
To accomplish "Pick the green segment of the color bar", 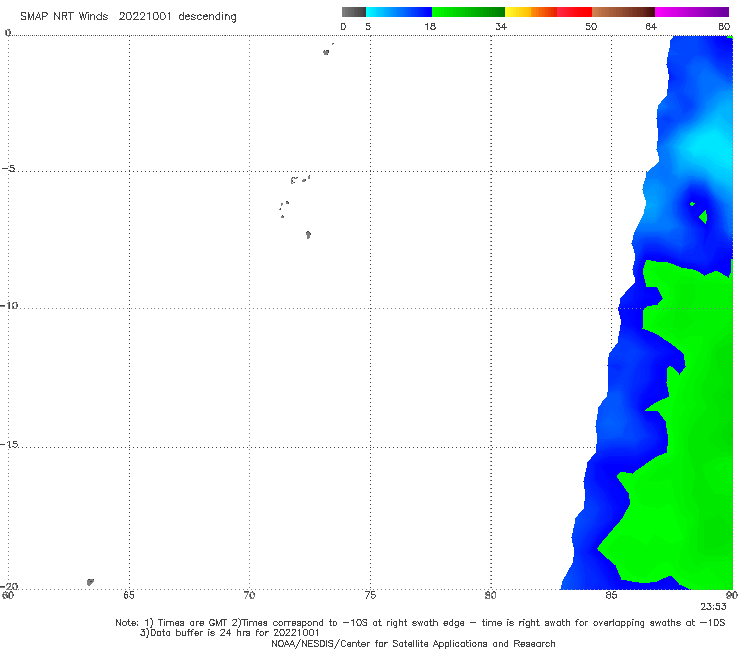I will [468, 12].
